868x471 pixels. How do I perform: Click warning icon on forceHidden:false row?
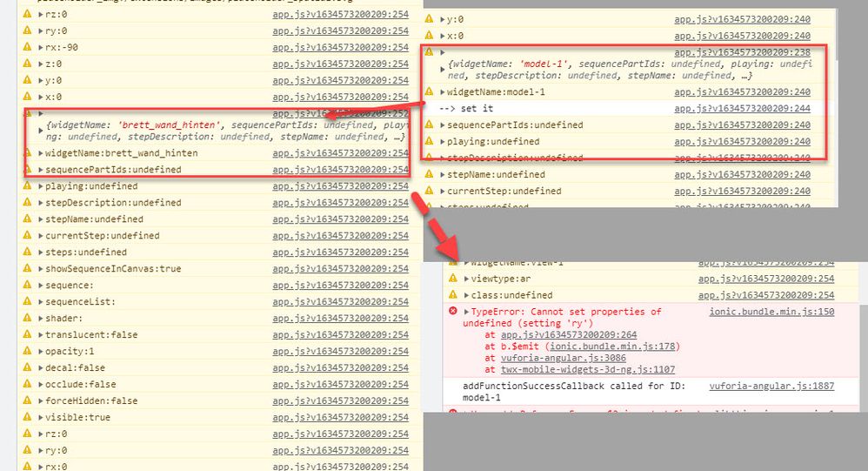(27, 400)
